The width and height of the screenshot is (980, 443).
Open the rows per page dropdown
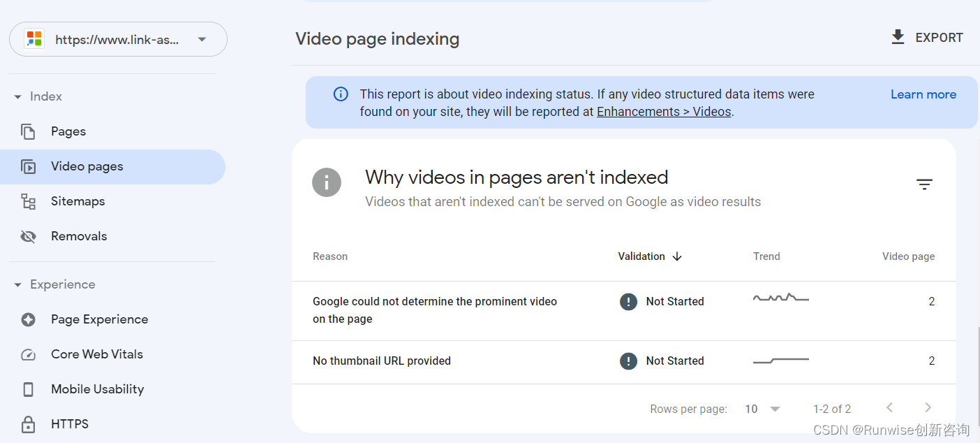pyautogui.click(x=762, y=409)
